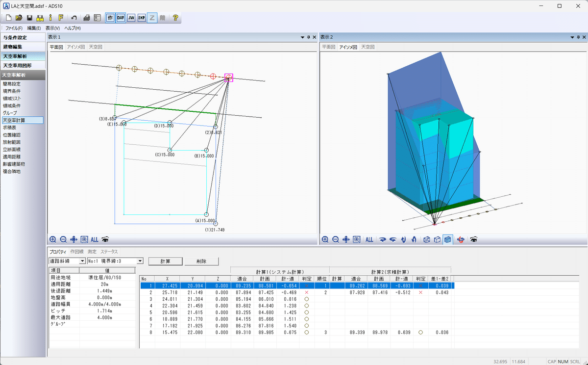Rotate the 表示2 view right
The image size is (588, 365).
point(383,239)
